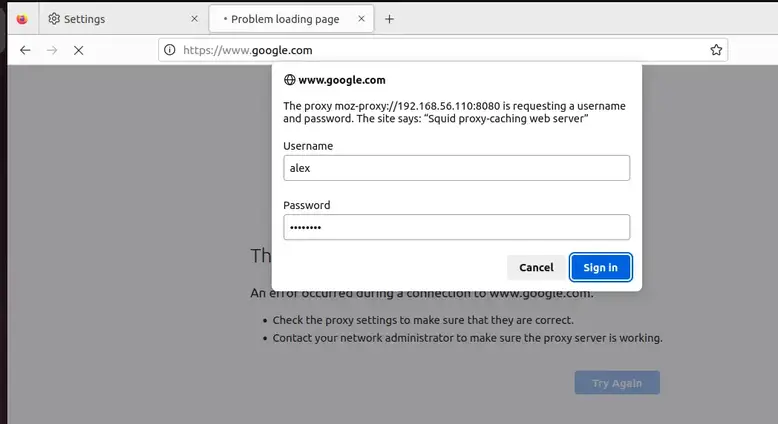Show site information icon in address bar

170,50
